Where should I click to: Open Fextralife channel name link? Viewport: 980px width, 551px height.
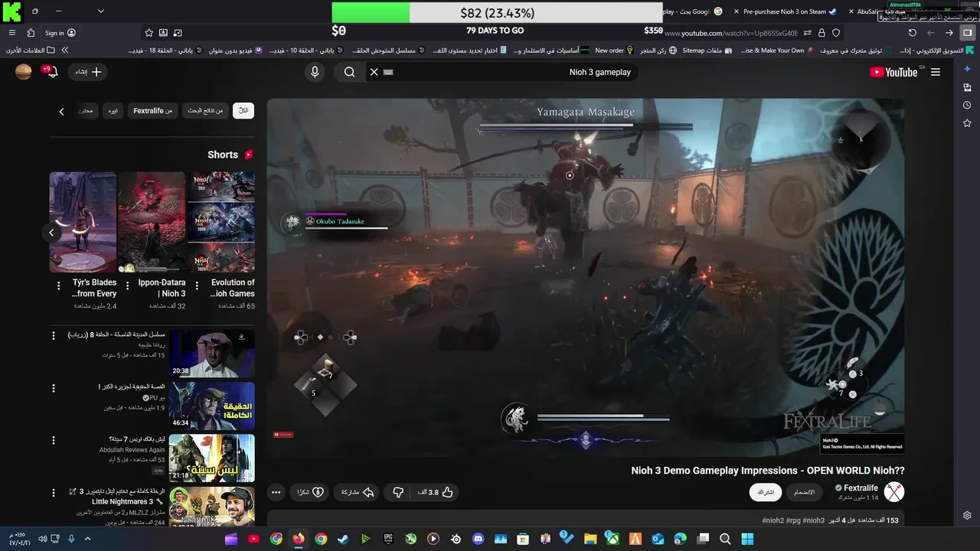[861, 487]
